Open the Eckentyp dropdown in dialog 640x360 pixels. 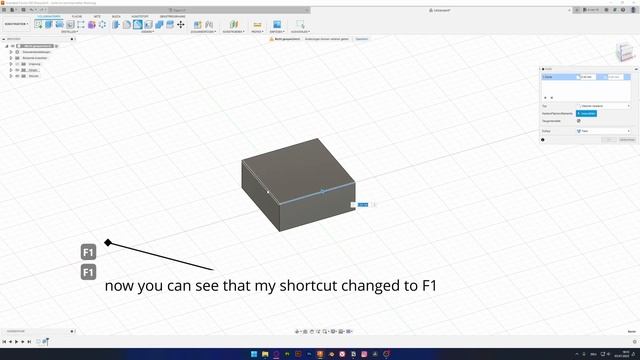click(603, 131)
